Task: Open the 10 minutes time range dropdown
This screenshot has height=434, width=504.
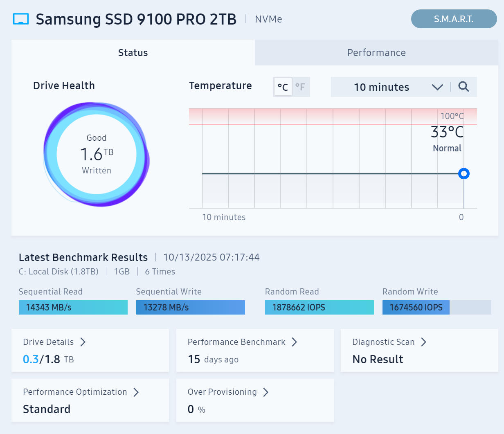Action: [381, 87]
